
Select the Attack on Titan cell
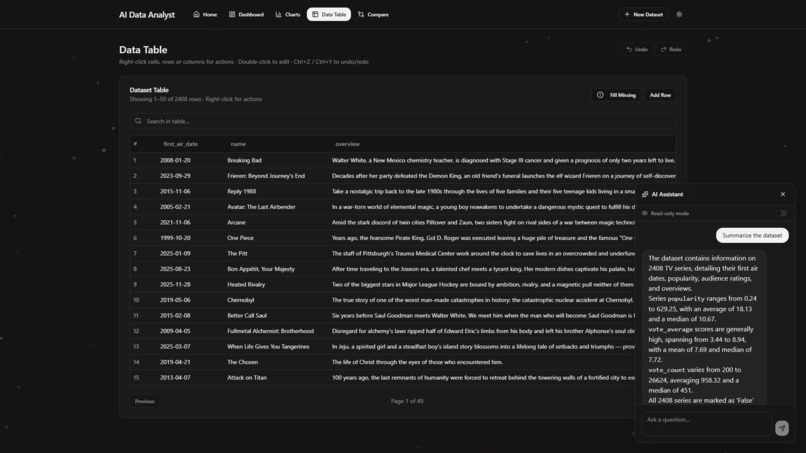[x=247, y=377]
